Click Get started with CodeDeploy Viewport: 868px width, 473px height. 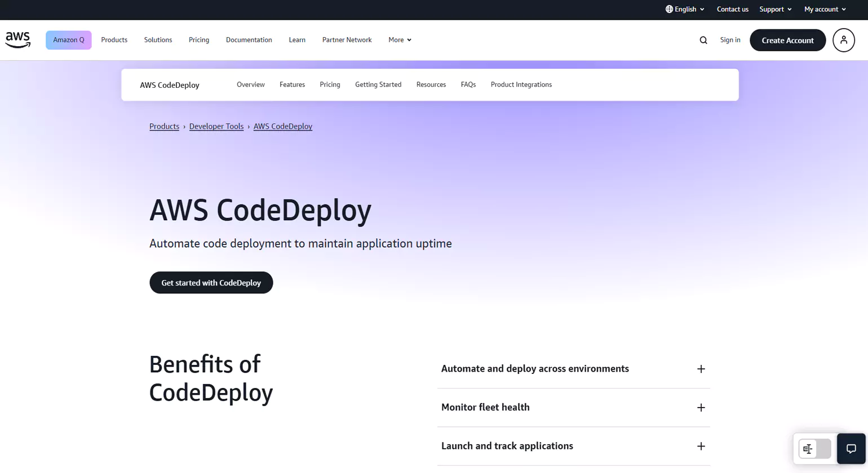click(211, 282)
